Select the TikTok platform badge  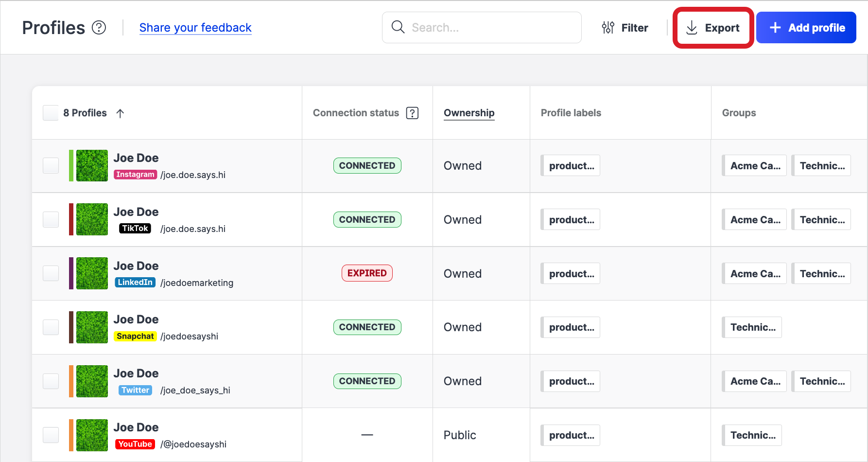(x=135, y=228)
